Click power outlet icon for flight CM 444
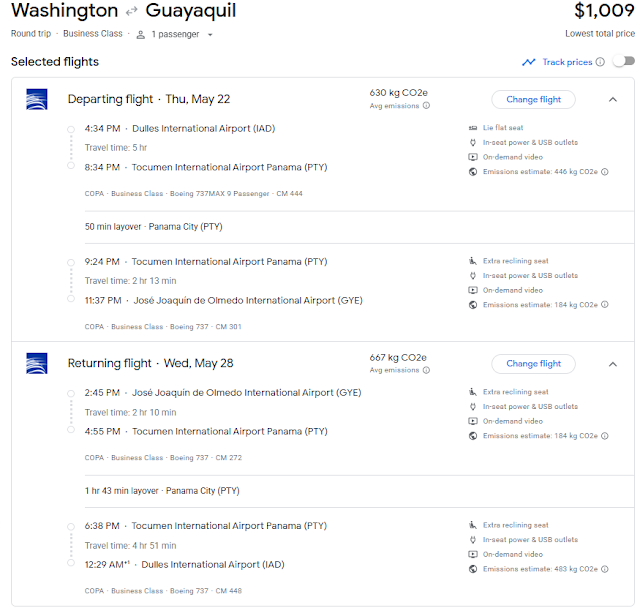This screenshot has width=640, height=608. point(473,142)
